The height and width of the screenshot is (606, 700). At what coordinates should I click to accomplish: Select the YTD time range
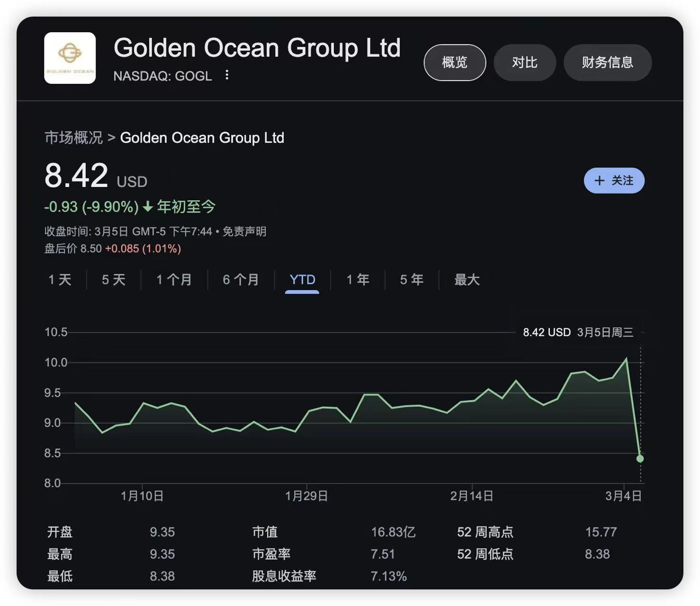[302, 280]
